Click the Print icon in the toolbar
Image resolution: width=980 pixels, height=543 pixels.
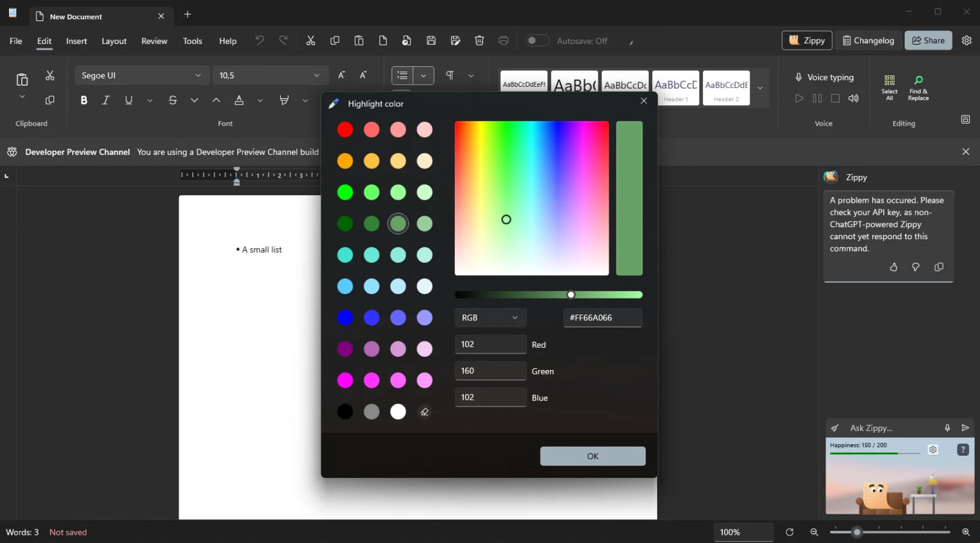pyautogui.click(x=503, y=40)
